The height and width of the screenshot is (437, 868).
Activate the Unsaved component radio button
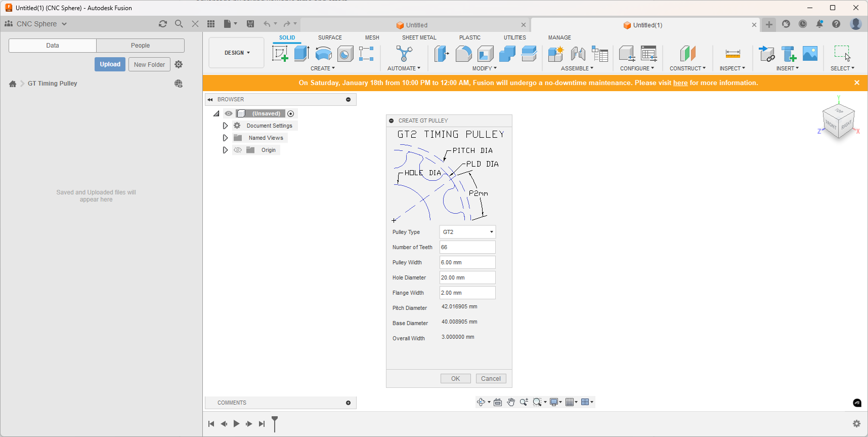pyautogui.click(x=290, y=113)
